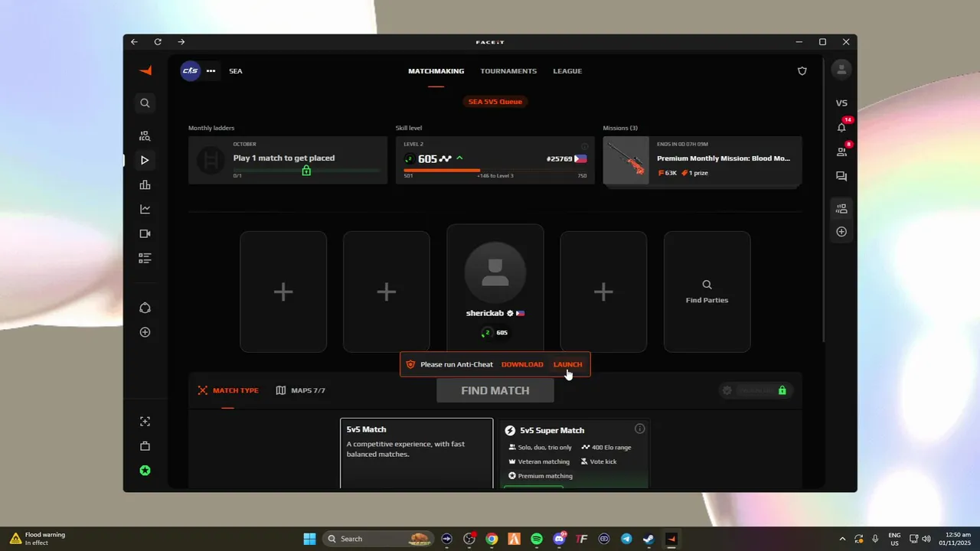
Task: Open the checklist missions sidebar icon
Action: 145,258
